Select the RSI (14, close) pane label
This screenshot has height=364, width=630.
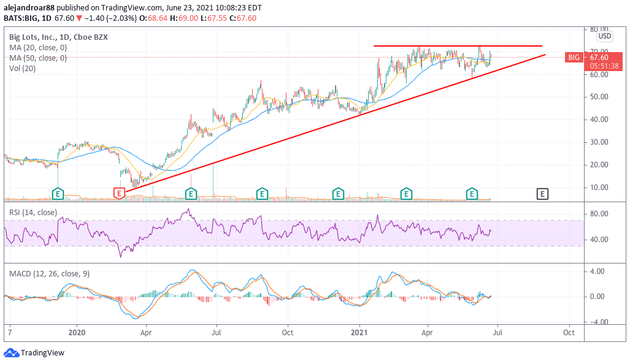(33, 212)
